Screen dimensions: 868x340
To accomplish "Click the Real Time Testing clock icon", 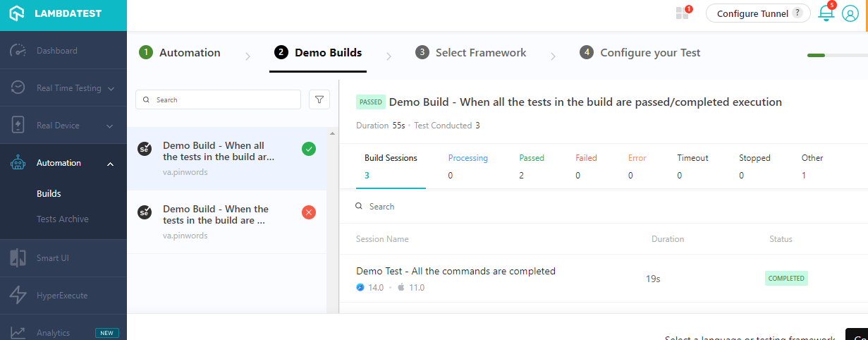I will 18,88.
